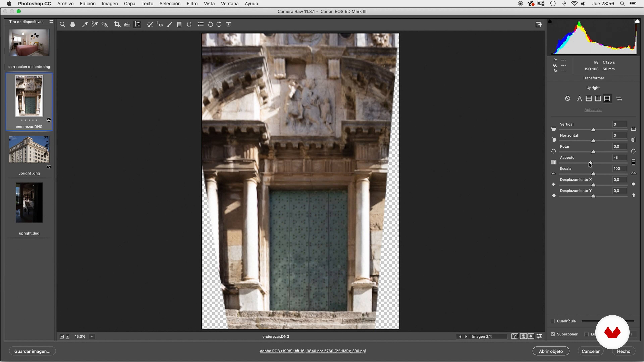Click the Vertical slider handle
Image resolution: width=644 pixels, height=362 pixels.
click(593, 130)
